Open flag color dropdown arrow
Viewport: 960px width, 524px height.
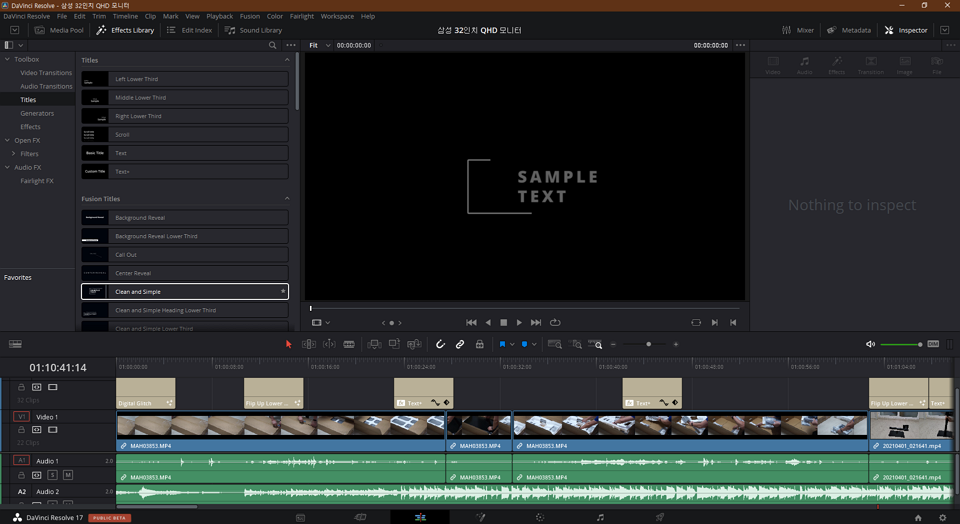[x=512, y=344]
